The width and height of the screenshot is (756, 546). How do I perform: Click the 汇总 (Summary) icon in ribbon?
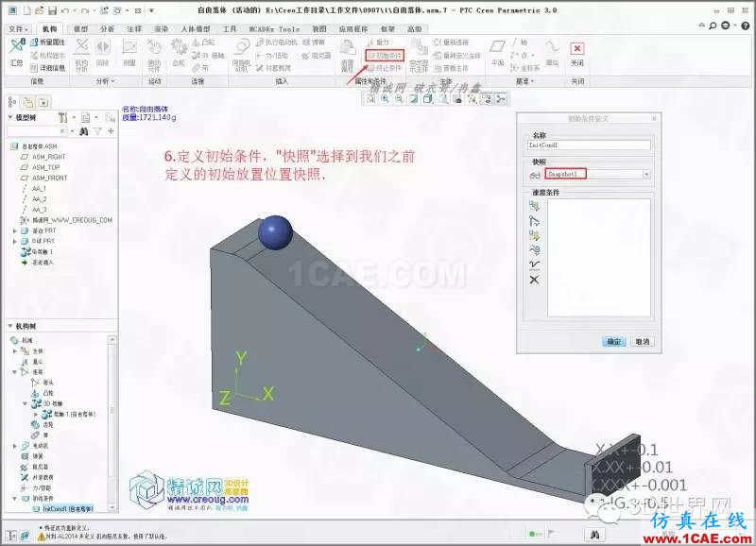click(16, 53)
